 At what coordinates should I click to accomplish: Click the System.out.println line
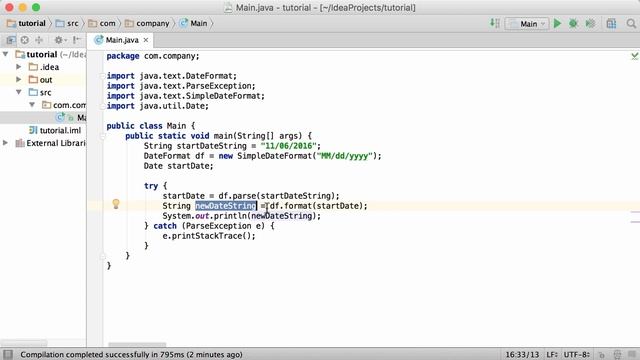coord(242,216)
